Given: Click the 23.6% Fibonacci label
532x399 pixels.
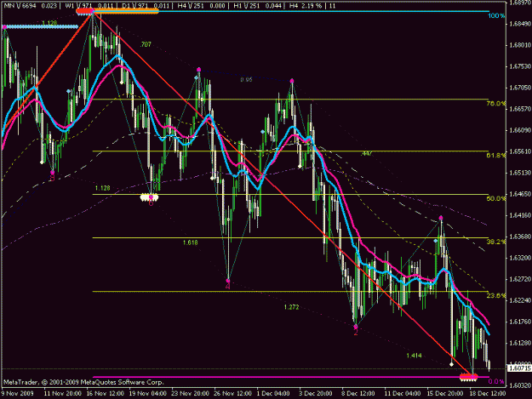Looking at the screenshot, I should click(495, 295).
